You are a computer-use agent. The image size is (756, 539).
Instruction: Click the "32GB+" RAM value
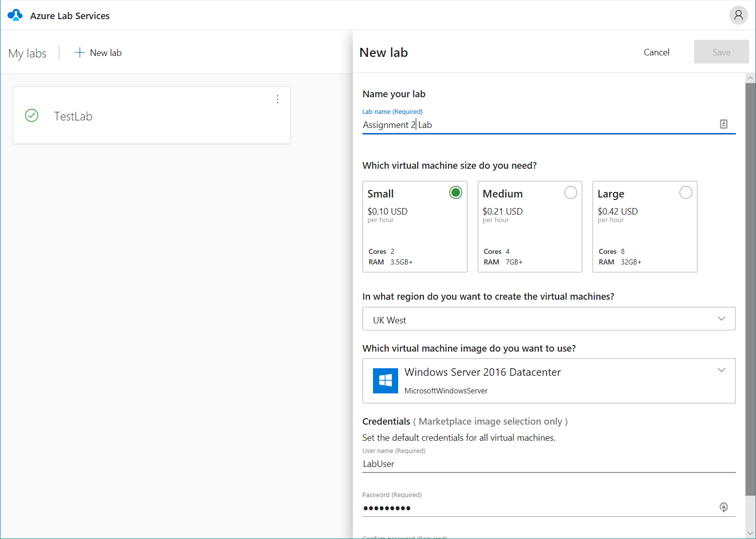(x=631, y=262)
